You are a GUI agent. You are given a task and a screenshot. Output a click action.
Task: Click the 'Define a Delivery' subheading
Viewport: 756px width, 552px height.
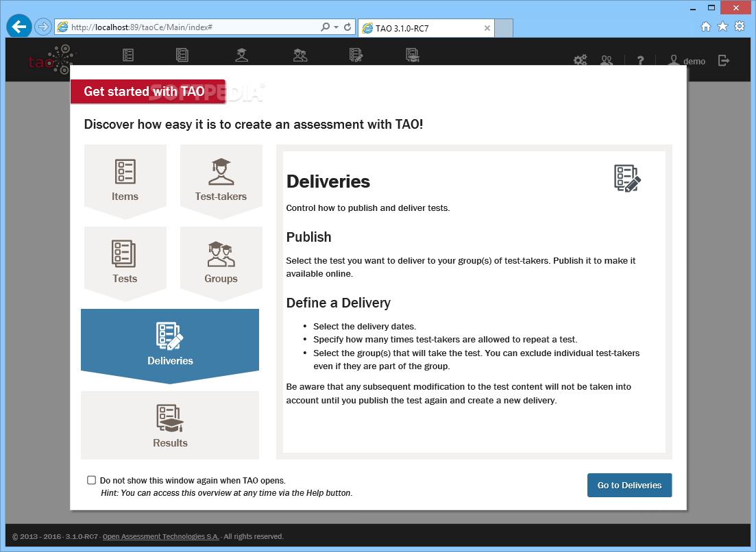pyautogui.click(x=339, y=303)
